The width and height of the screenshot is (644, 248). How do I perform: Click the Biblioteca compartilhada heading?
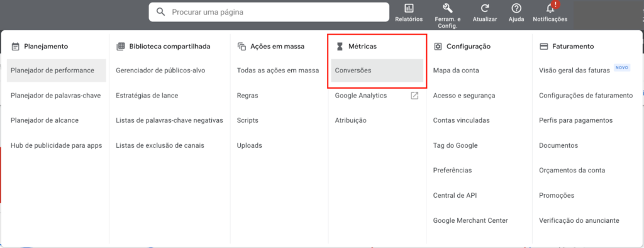[x=170, y=47]
